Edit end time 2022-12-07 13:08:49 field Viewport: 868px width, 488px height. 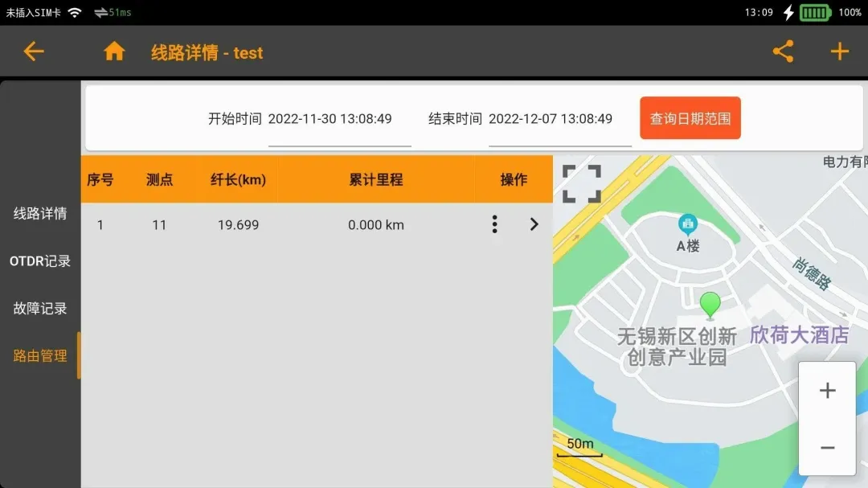click(x=559, y=120)
